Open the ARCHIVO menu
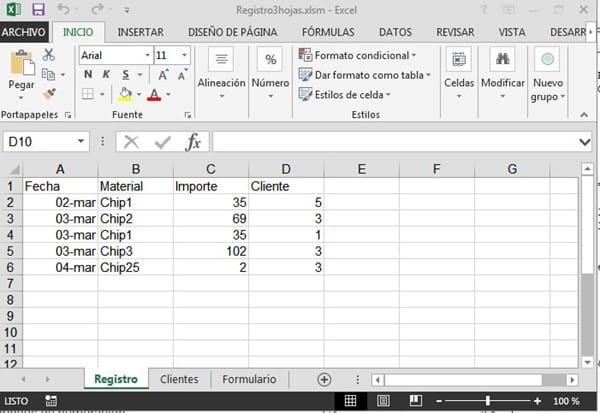 pos(24,32)
